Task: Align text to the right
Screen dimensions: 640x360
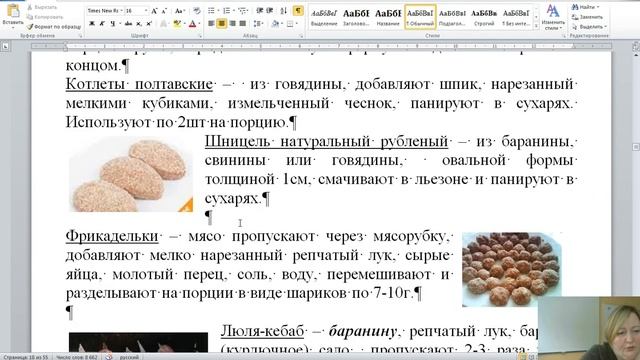Action: (x=232, y=24)
